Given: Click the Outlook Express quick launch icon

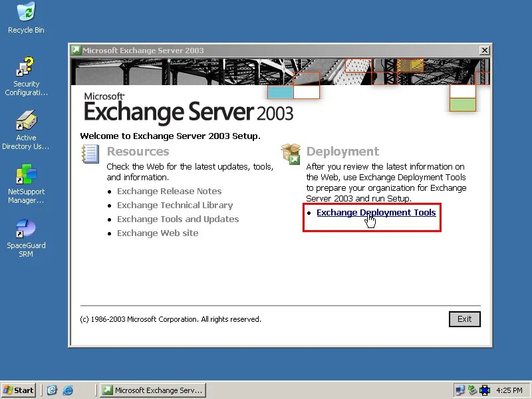Looking at the screenshot, I should tap(52, 390).
